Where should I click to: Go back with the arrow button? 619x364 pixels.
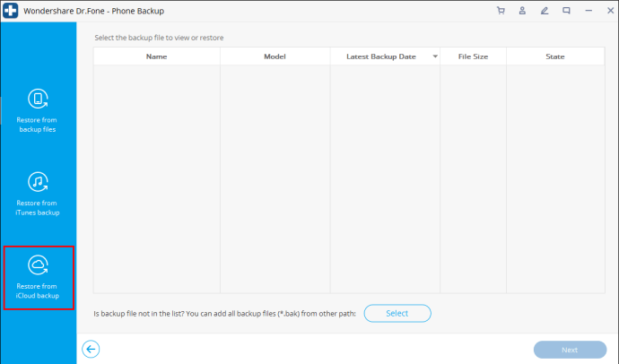pyautogui.click(x=91, y=349)
